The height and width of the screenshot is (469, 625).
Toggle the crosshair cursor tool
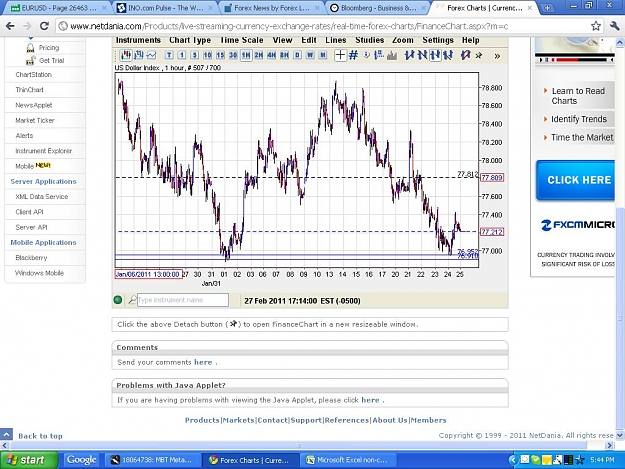(340, 55)
